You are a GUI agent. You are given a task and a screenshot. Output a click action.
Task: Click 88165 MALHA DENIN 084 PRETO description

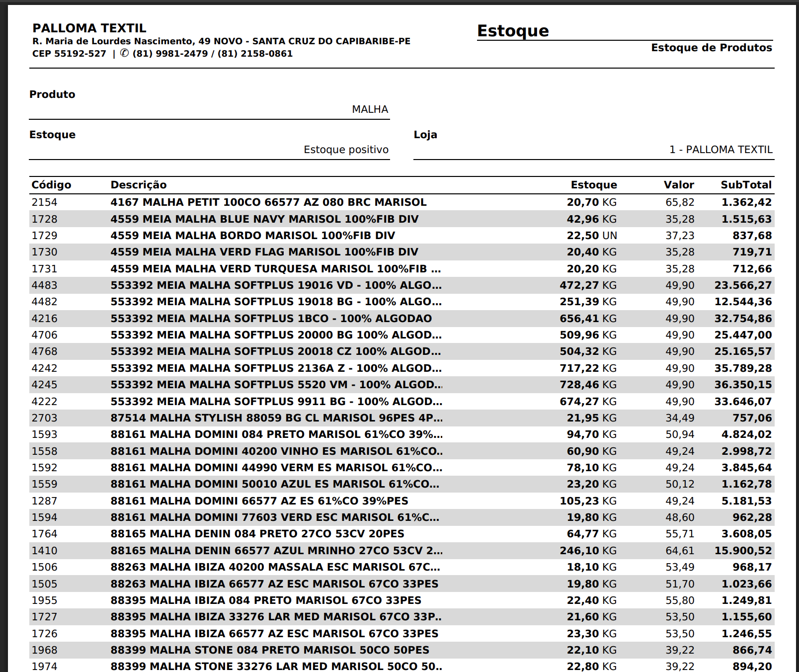pos(257,534)
